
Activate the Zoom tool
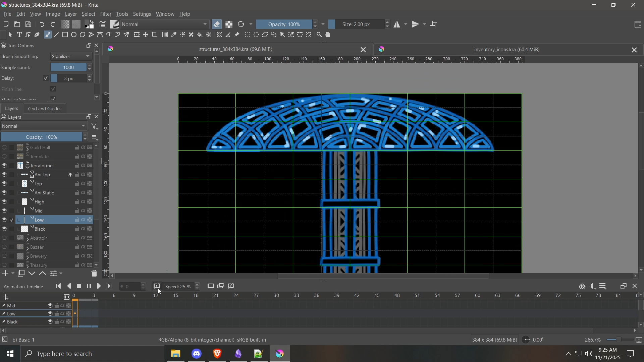320,35
